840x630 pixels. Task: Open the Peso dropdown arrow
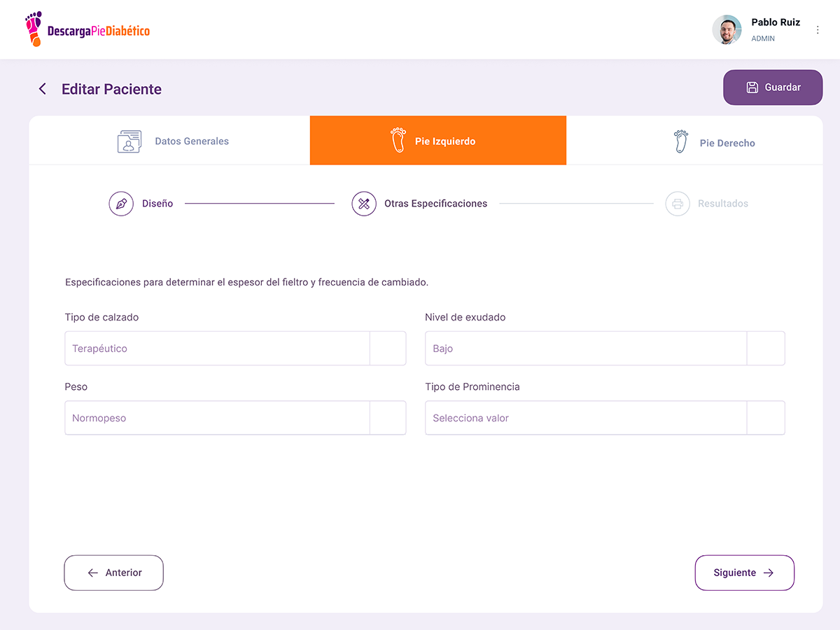[388, 418]
